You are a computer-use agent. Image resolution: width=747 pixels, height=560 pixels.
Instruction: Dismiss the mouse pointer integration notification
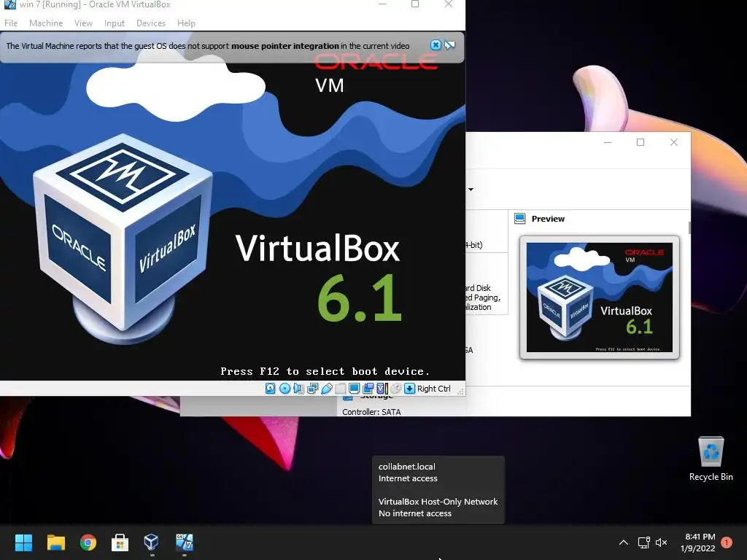pos(436,44)
